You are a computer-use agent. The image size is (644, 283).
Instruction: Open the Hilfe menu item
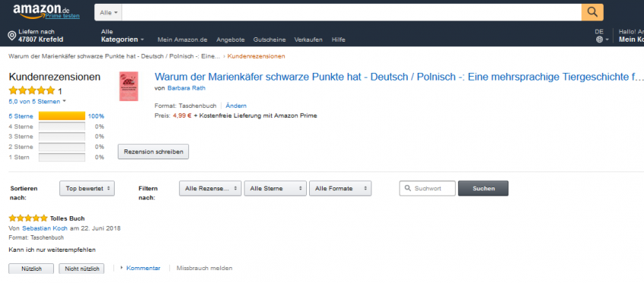click(x=339, y=39)
